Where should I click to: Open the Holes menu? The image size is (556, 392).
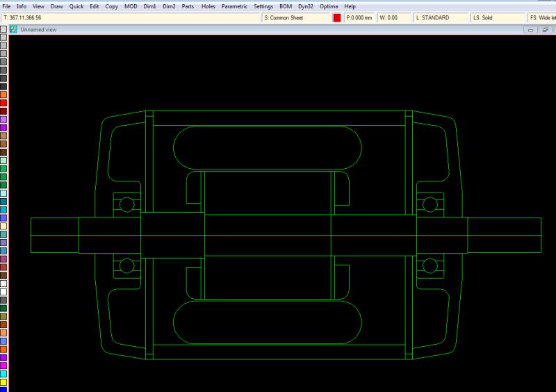click(208, 6)
